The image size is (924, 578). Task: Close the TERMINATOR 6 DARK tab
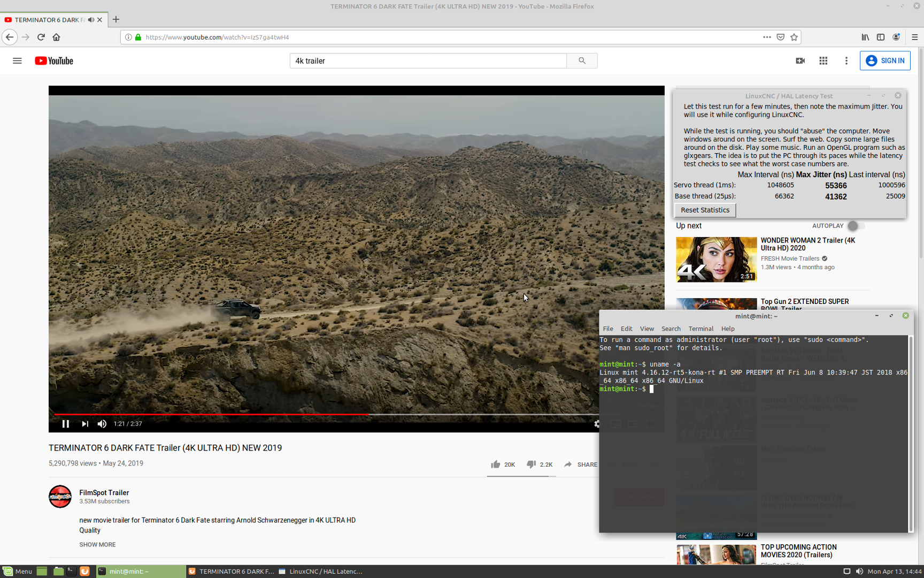pyautogui.click(x=99, y=20)
